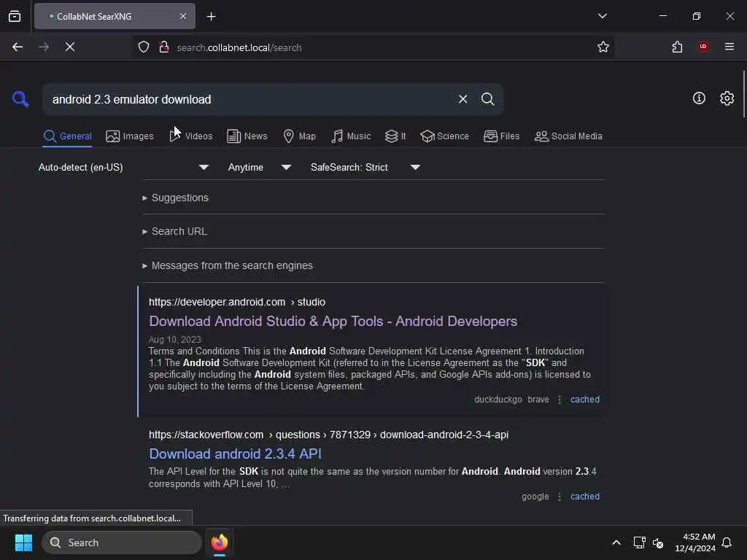Click the tracking protection shield icon

144,47
